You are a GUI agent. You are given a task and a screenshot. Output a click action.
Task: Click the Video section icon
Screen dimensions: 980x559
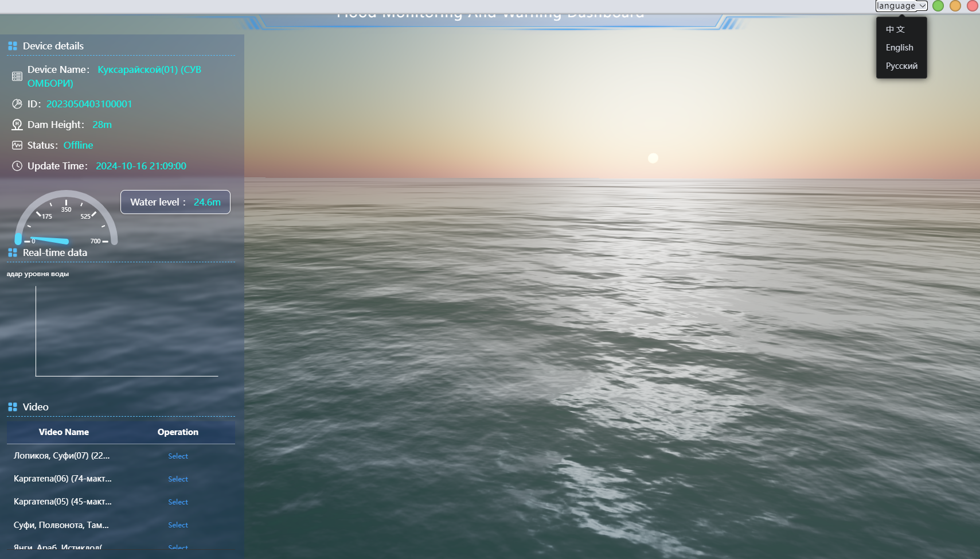(13, 407)
